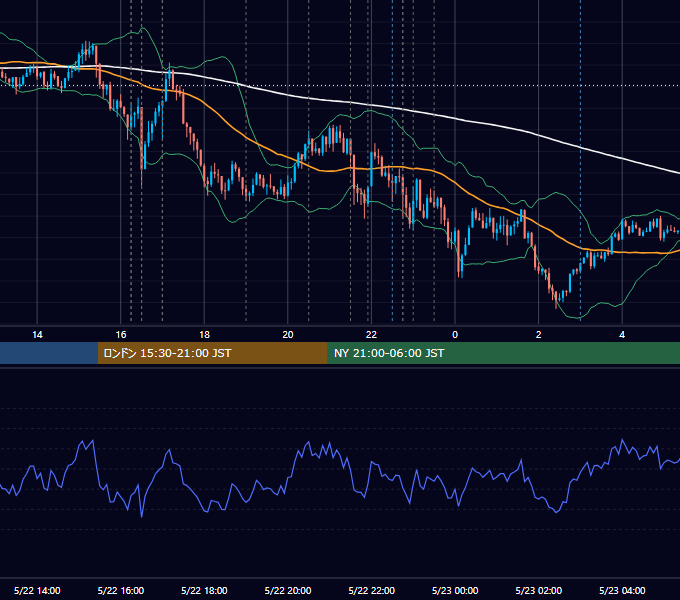Click the 5/23 02:00 time label

pos(539,590)
